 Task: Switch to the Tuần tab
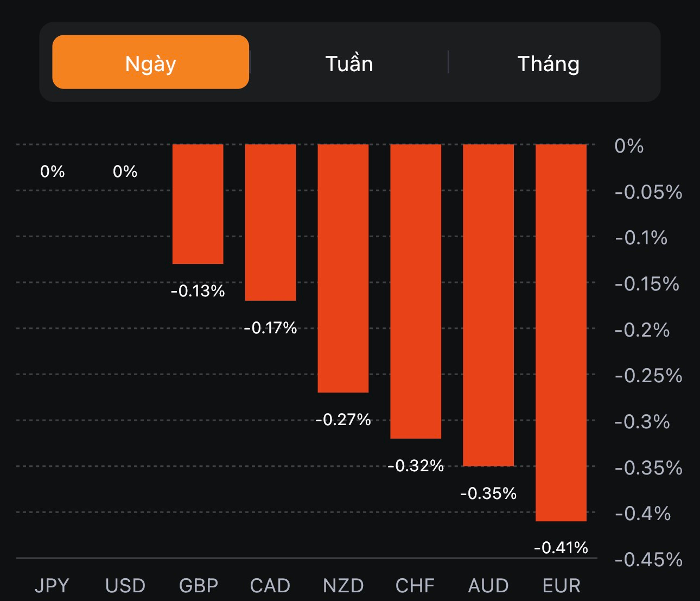(349, 64)
